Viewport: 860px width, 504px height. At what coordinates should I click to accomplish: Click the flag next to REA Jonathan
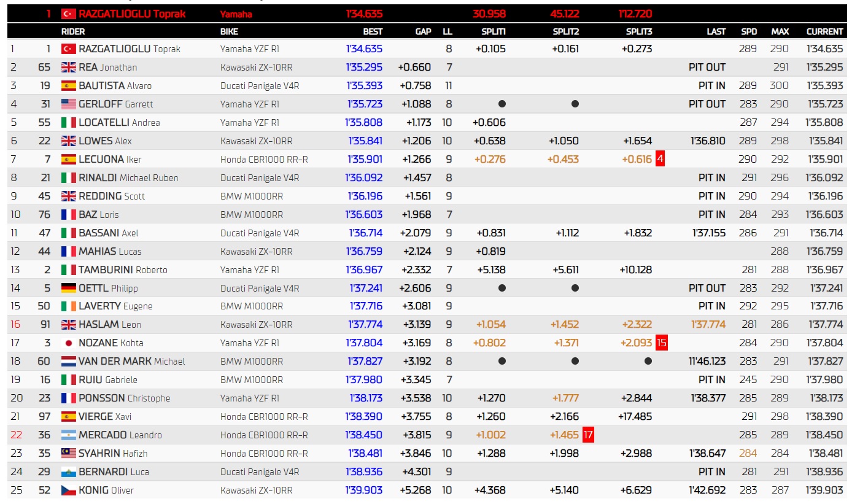68,67
